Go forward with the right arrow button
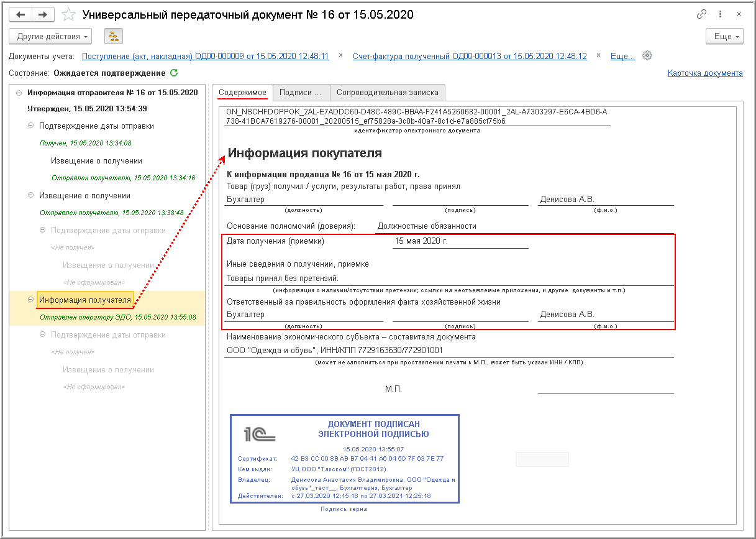756x539 pixels. click(43, 14)
